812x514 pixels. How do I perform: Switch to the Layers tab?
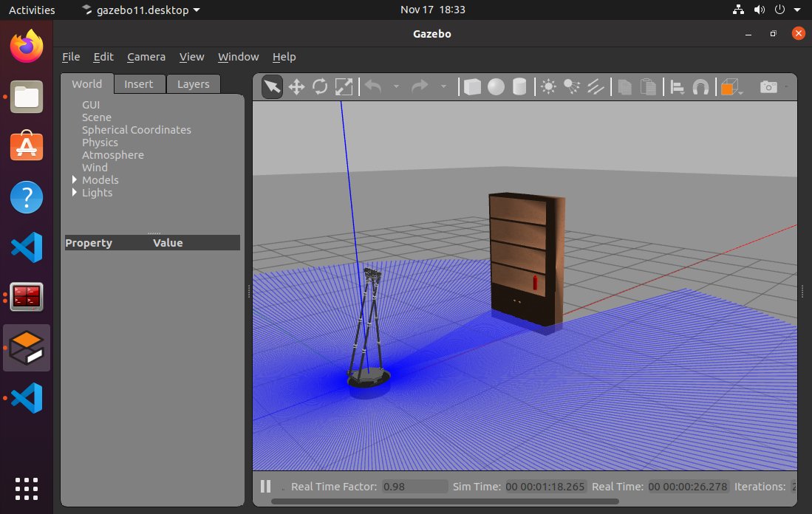pos(193,84)
